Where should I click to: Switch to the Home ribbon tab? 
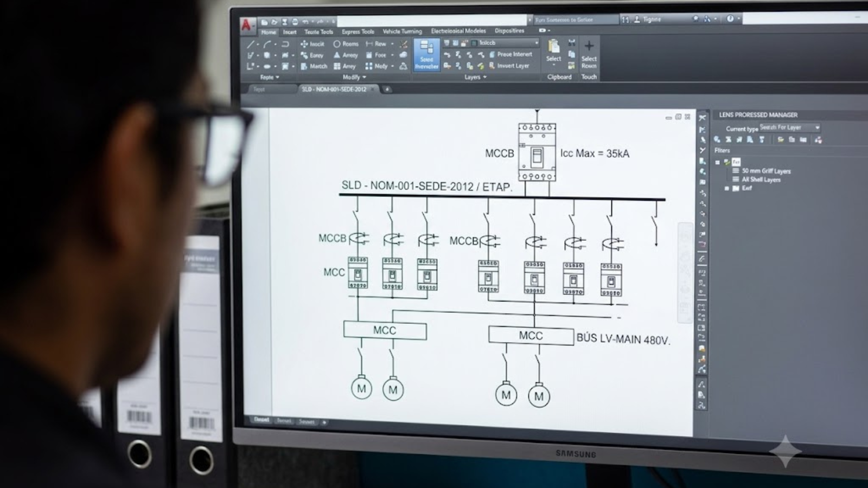pos(269,32)
